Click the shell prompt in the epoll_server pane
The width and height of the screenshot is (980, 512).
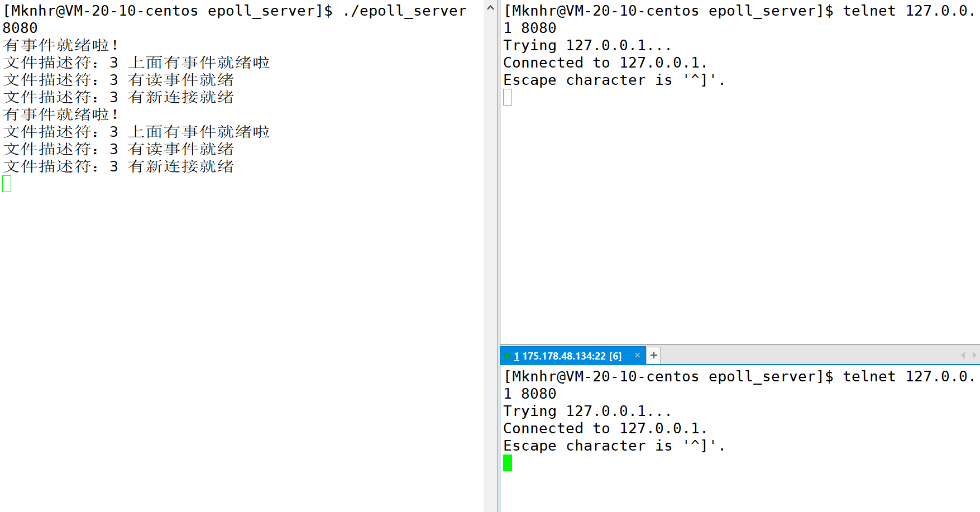pos(168,11)
